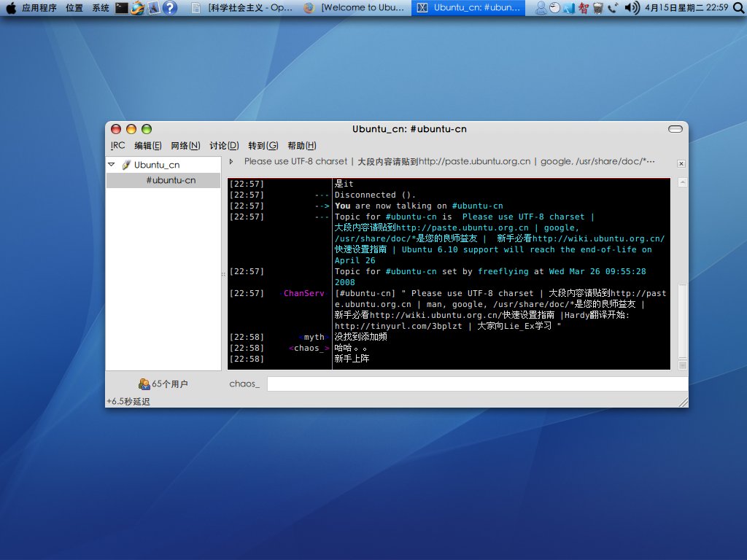Open the Apple logo menu in the top panel
The width and height of the screenshot is (747, 560).
click(10, 7)
